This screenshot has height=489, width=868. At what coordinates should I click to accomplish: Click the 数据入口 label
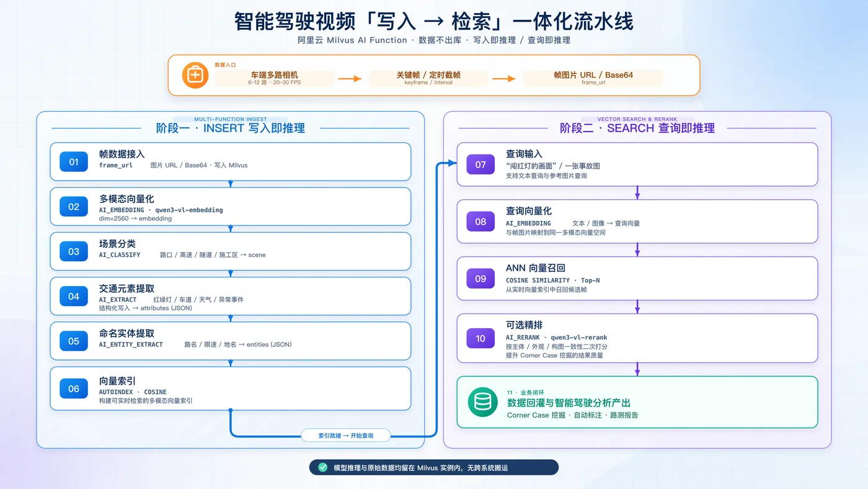point(226,65)
